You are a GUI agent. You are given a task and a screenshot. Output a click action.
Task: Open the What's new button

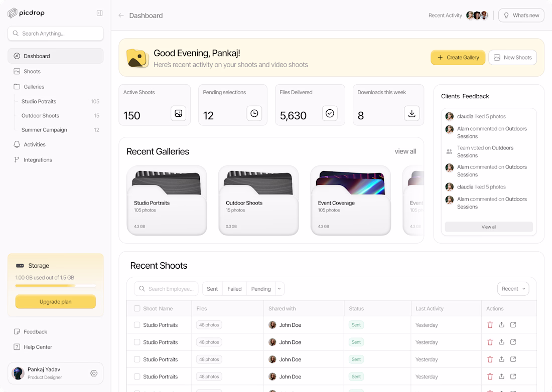521,16
